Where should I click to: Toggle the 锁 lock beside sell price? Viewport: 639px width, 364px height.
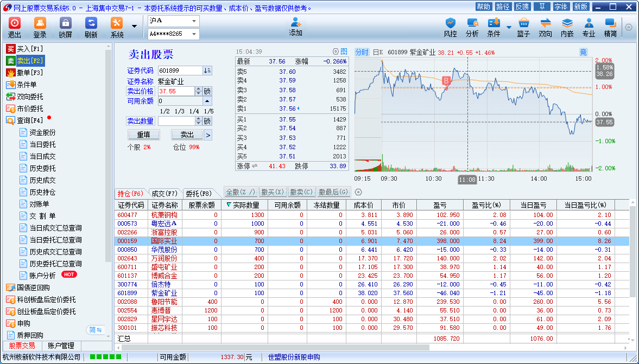207,91
